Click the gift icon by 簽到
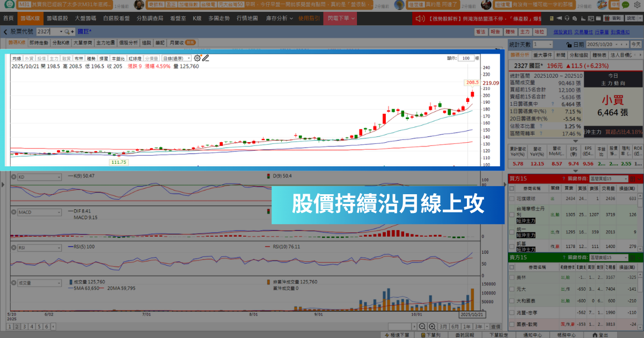 point(606,18)
